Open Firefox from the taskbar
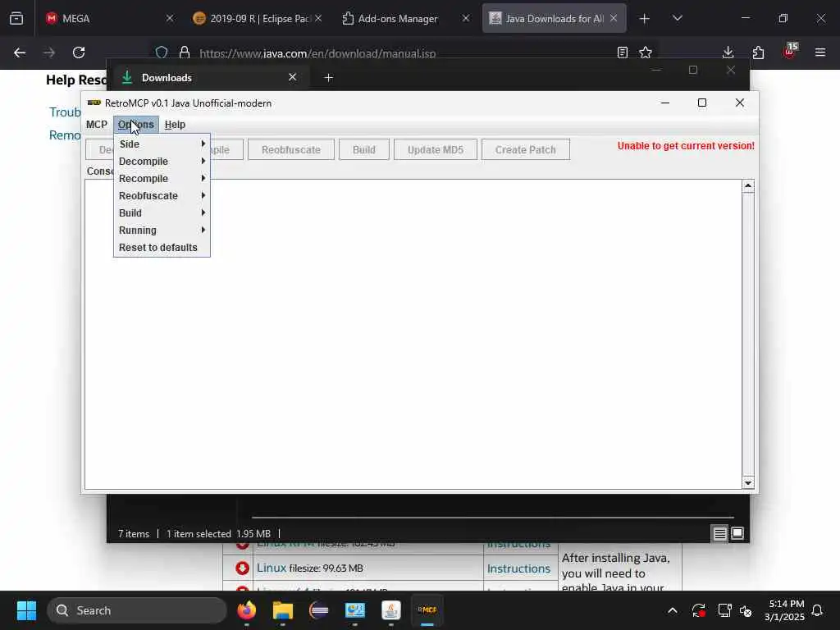The width and height of the screenshot is (840, 630). tap(247, 610)
